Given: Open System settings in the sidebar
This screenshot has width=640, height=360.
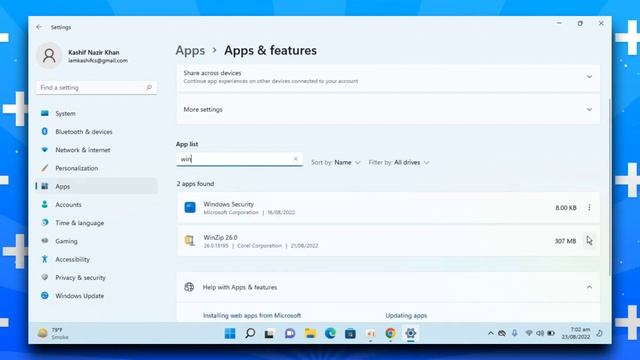Looking at the screenshot, I should [96, 113].
